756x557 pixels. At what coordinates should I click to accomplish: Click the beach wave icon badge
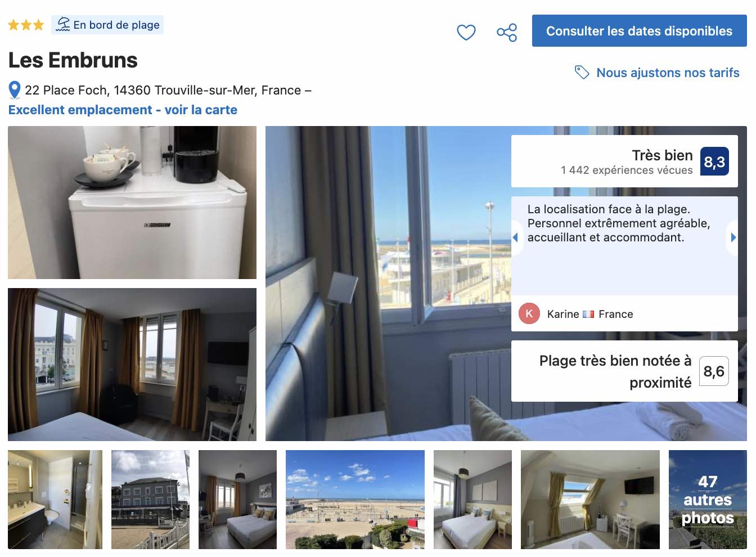coord(64,25)
